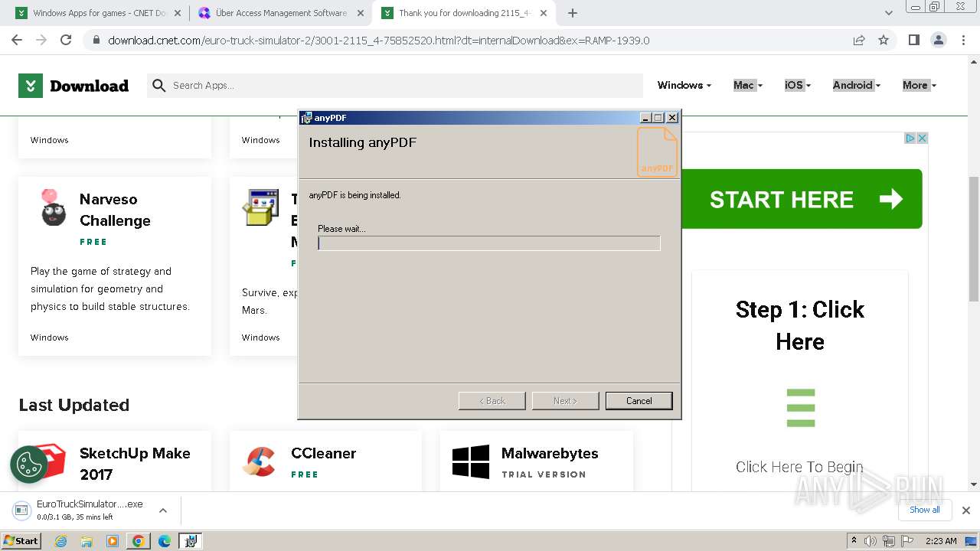Close the Thank you for downloading tab
This screenshot has height=551, width=980.
point(544,13)
